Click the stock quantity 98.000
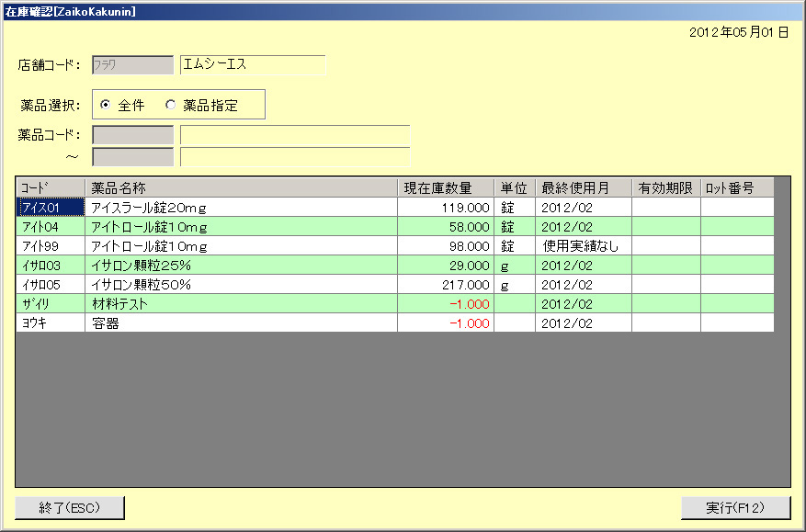Screen dimensions: 806x532 (446, 245)
